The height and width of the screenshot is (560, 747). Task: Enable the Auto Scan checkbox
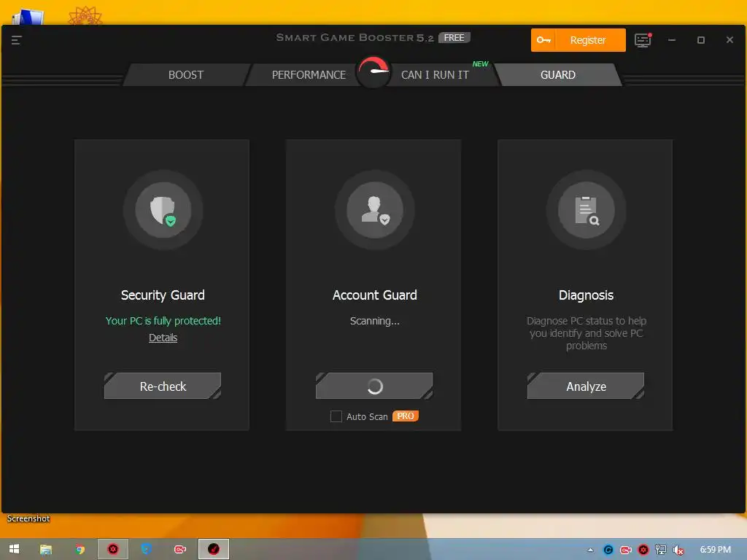(336, 416)
